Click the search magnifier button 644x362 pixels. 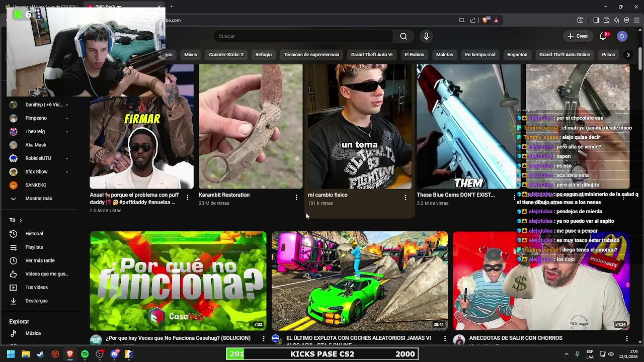[404, 36]
